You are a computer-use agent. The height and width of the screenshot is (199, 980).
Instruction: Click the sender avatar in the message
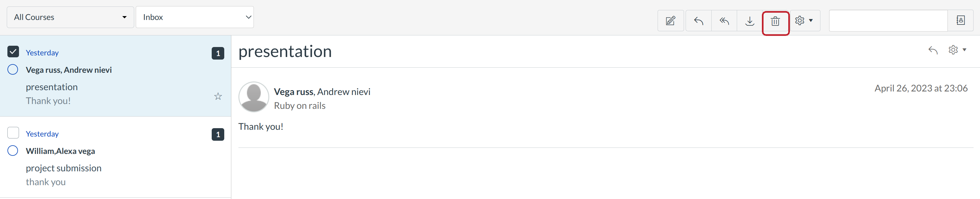tap(254, 97)
